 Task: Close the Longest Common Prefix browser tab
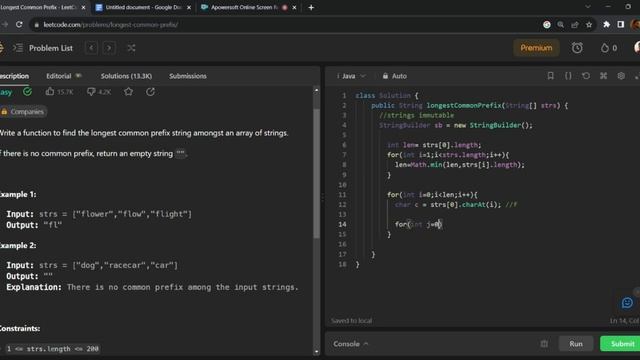[83, 8]
